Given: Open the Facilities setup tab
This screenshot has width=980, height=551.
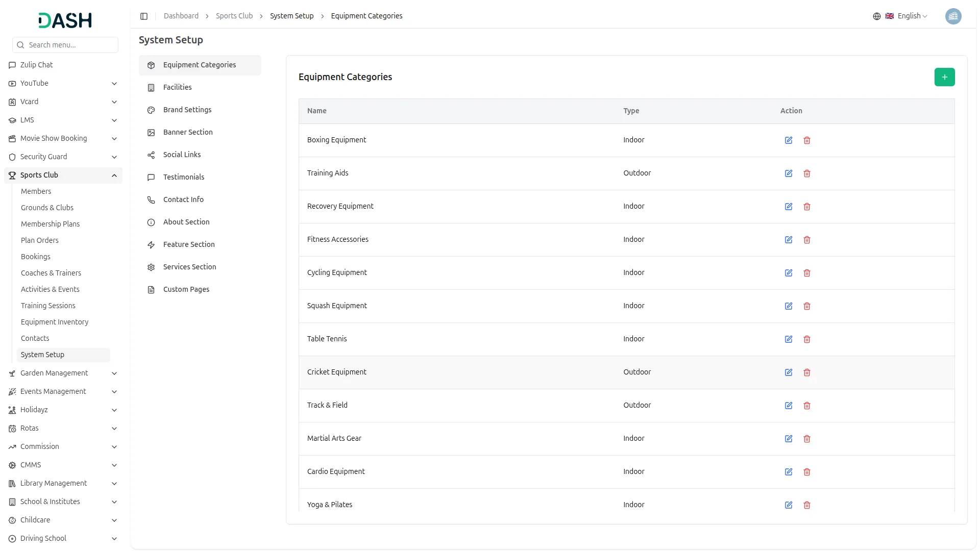Looking at the screenshot, I should pos(177,87).
